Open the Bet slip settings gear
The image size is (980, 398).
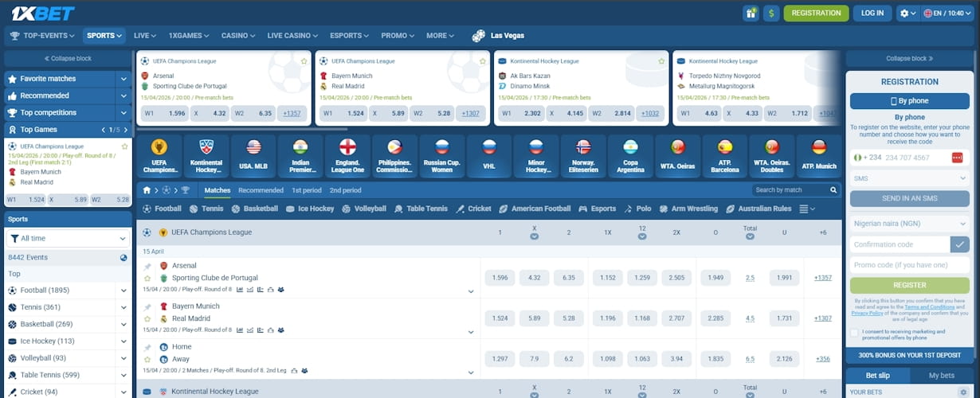coord(962,392)
